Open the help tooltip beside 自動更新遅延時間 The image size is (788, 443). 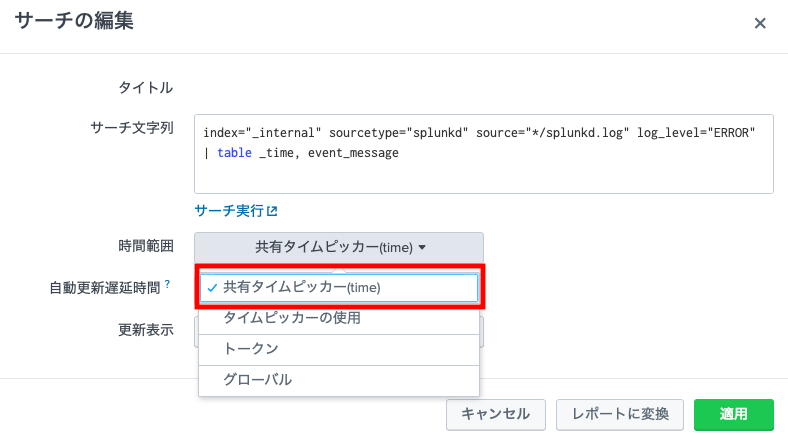[x=167, y=284]
